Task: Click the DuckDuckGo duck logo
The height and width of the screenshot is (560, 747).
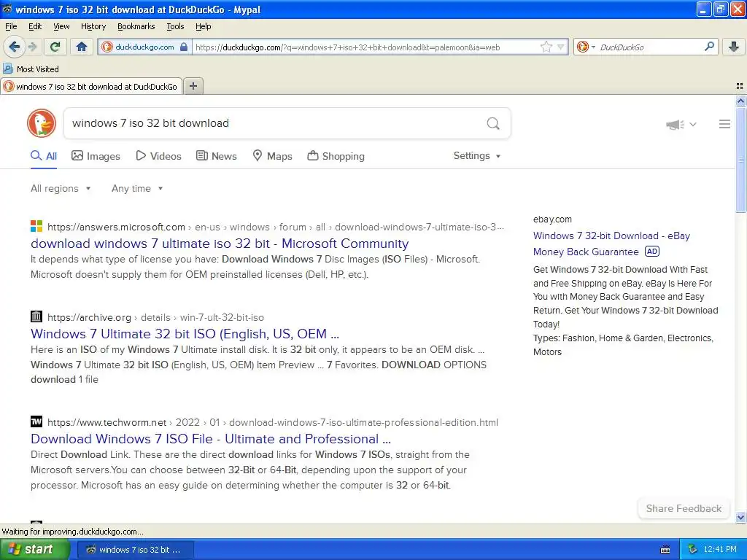Action: (x=42, y=122)
